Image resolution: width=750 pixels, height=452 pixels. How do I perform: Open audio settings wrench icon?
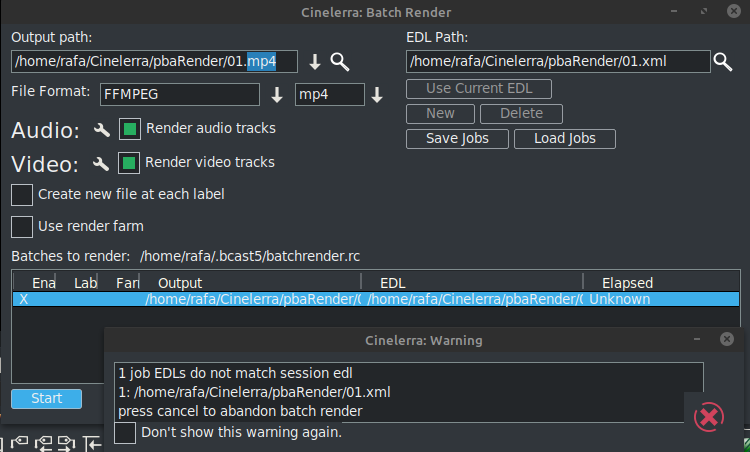tap(101, 130)
